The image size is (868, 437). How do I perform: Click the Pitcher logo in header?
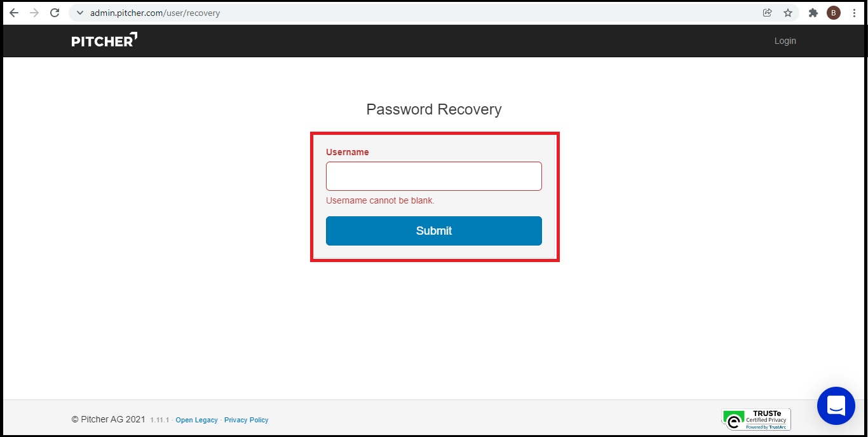(x=104, y=40)
